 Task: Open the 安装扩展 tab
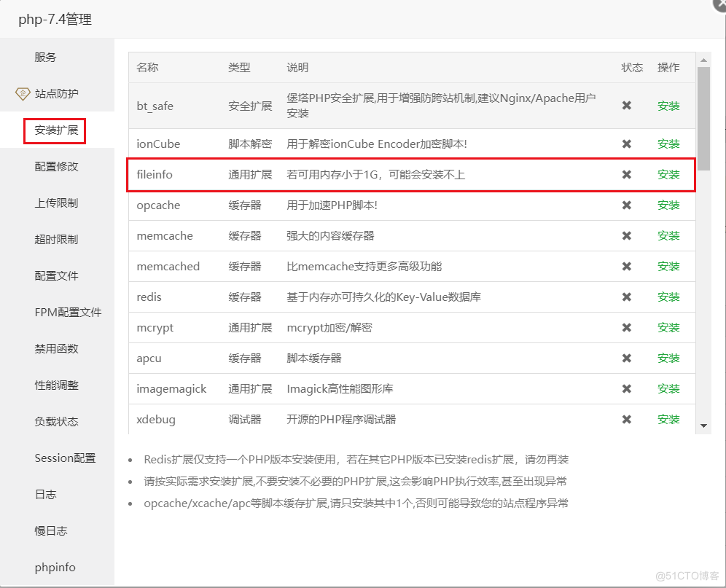click(x=55, y=131)
